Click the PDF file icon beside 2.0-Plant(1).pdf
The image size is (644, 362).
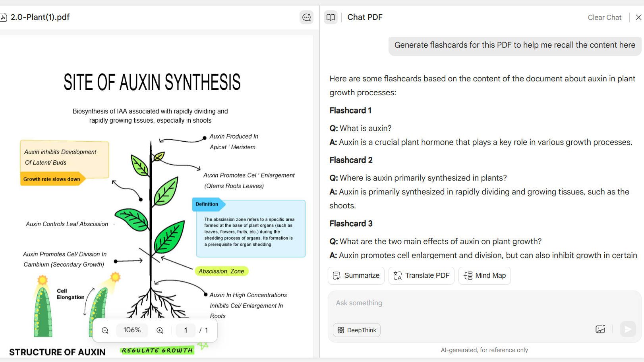3,17
